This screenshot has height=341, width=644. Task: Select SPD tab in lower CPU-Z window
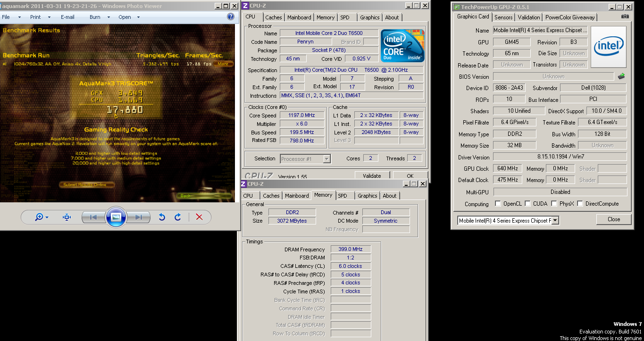click(x=343, y=196)
